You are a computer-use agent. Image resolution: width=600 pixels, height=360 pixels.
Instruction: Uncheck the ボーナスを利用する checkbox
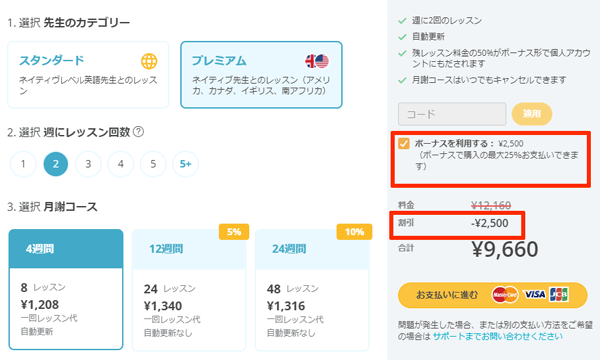(404, 143)
